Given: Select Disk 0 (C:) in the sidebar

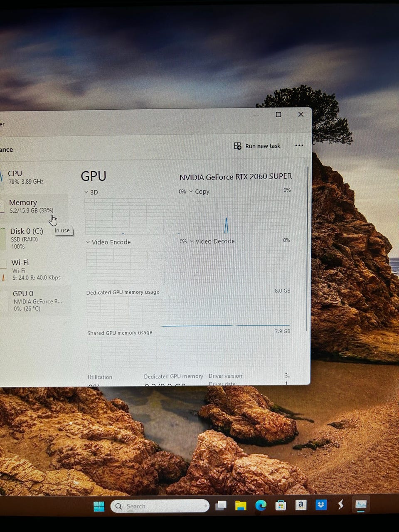Looking at the screenshot, I should coord(34,238).
